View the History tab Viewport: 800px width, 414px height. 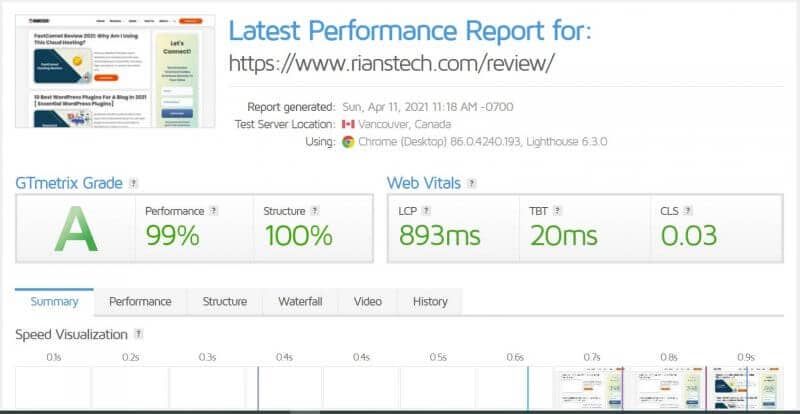(x=430, y=302)
